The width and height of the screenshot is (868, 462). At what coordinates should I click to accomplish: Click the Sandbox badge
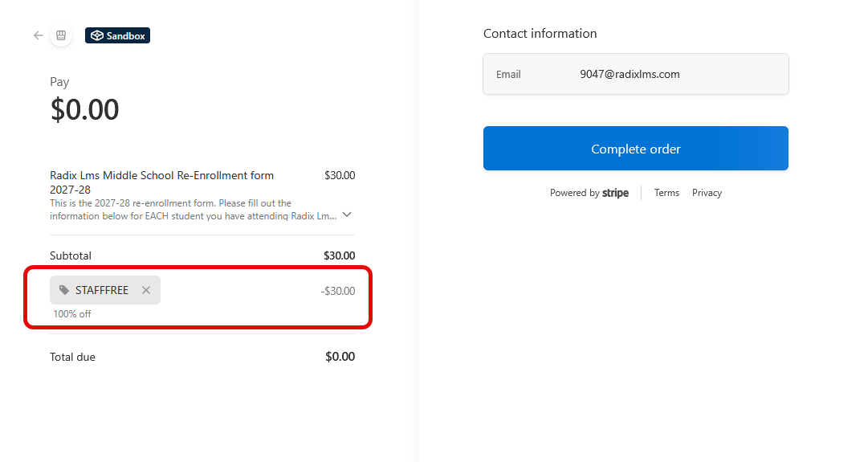(x=117, y=35)
